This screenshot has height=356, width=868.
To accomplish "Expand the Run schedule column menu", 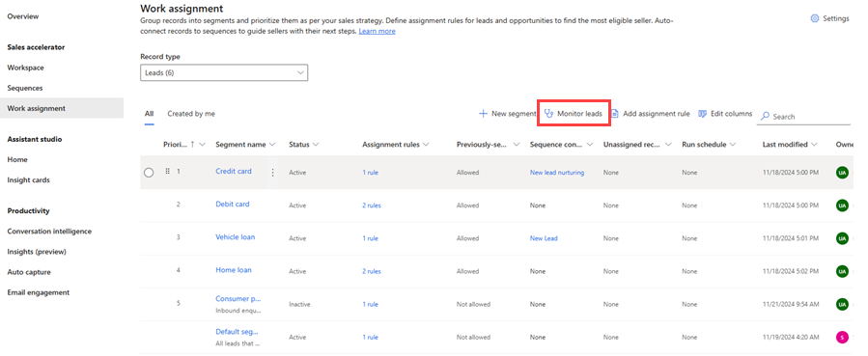I will (x=733, y=145).
